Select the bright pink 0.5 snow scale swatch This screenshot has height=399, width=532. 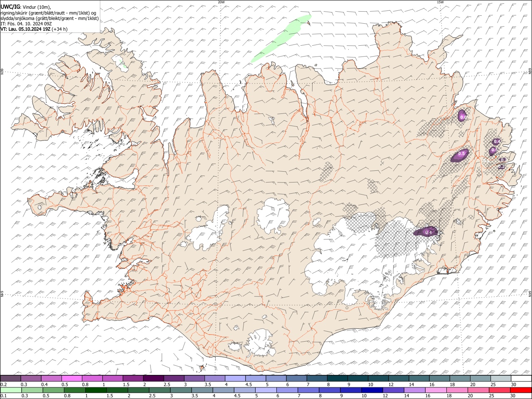71,378
